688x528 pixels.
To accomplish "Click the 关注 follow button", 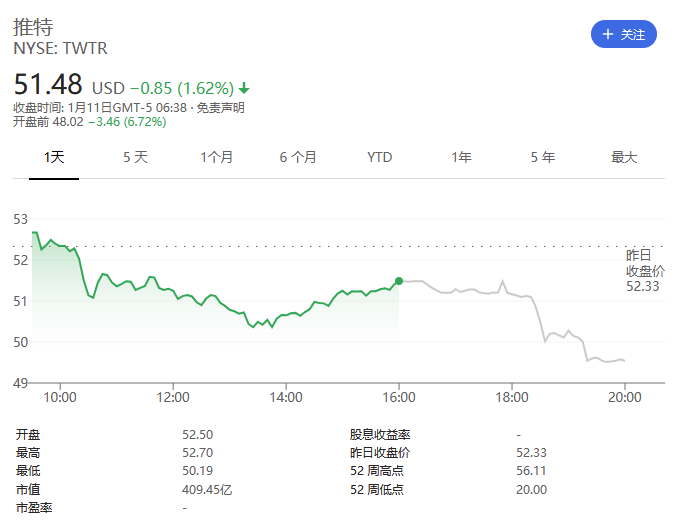I will tap(623, 34).
